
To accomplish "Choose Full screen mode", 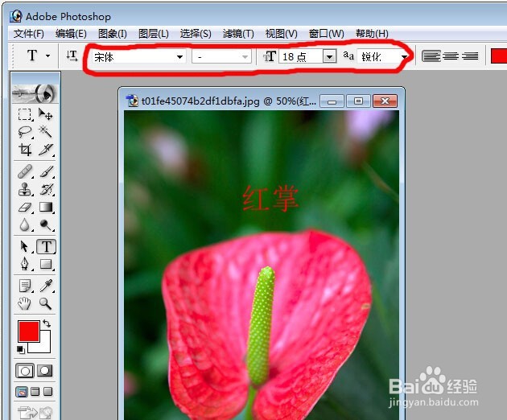I will pos(47,392).
